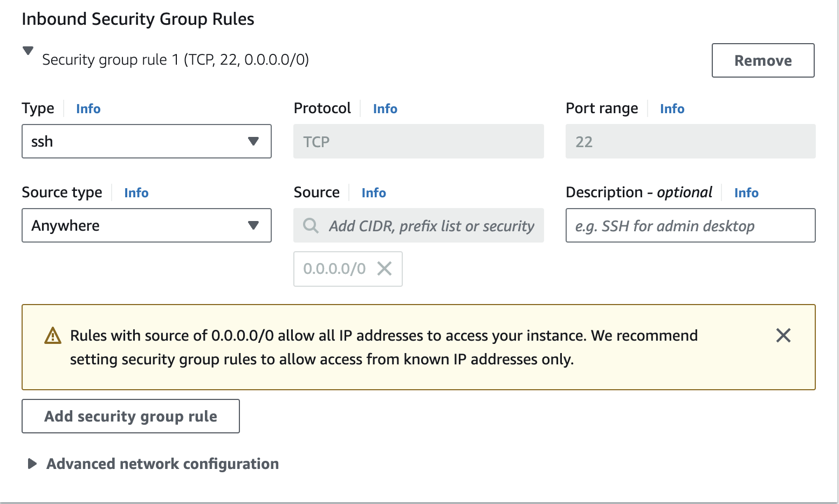Viewport: 839px width, 504px height.
Task: Open Info link next to Protocol
Action: click(x=385, y=109)
